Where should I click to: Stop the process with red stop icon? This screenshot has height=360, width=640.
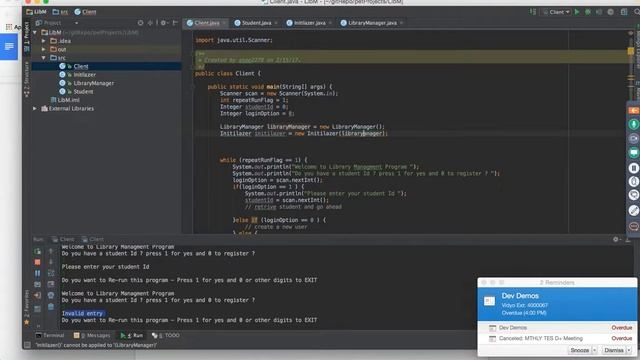pos(37,262)
